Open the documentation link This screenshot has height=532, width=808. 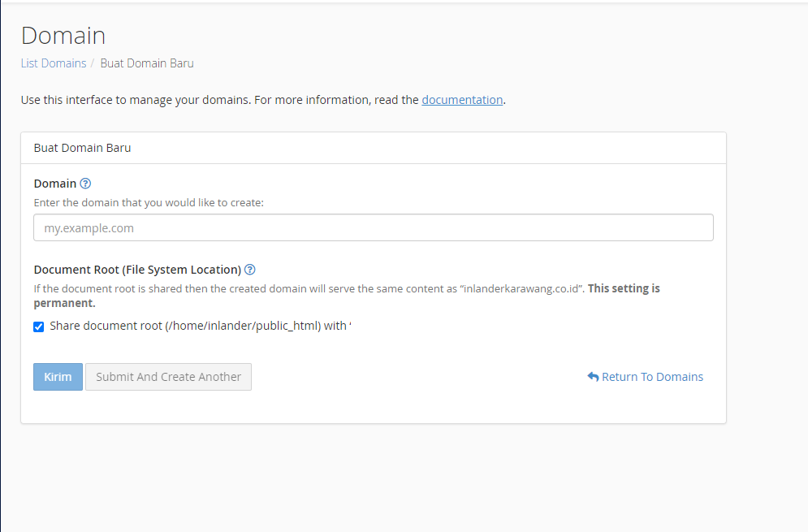click(462, 100)
